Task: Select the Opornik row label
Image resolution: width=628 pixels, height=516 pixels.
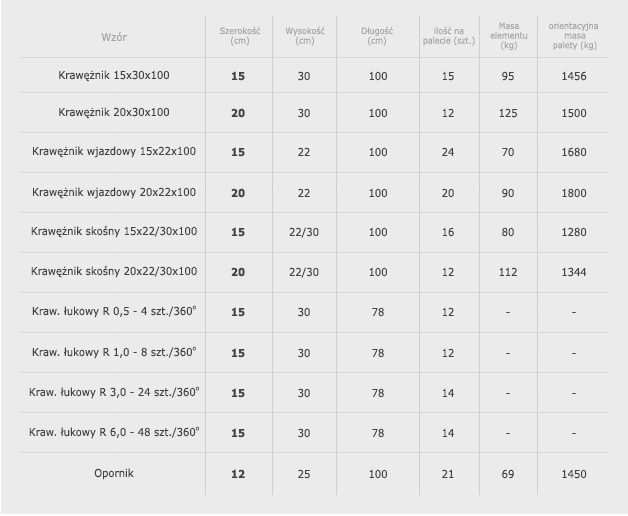Action: [114, 473]
